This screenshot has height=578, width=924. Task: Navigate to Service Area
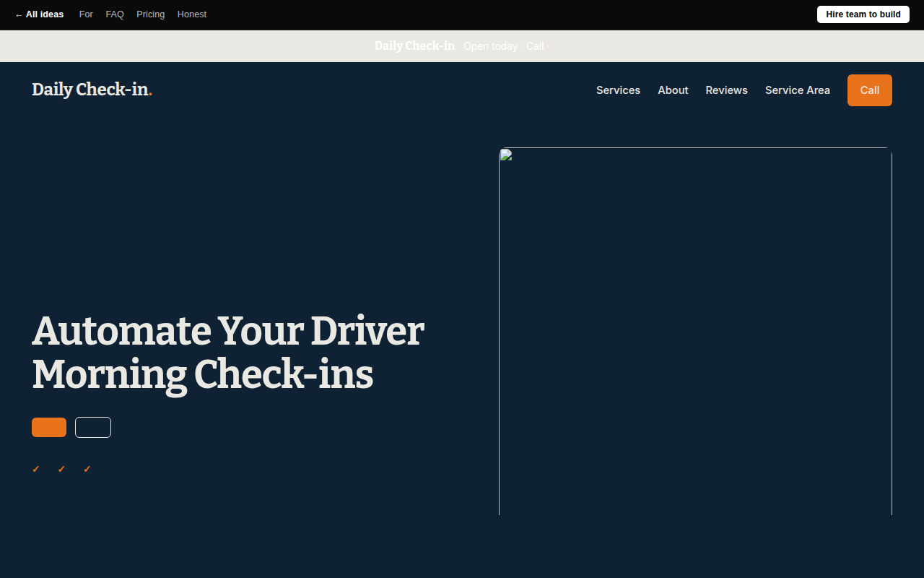pyautogui.click(x=798, y=90)
